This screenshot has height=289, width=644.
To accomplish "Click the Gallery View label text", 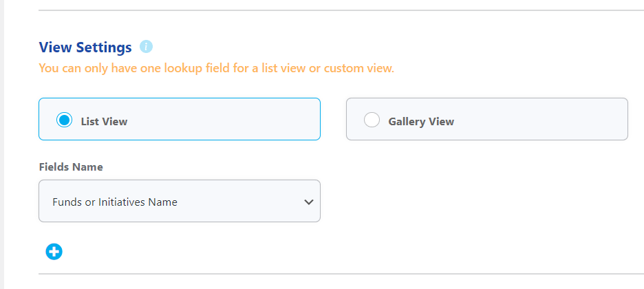I will (421, 122).
